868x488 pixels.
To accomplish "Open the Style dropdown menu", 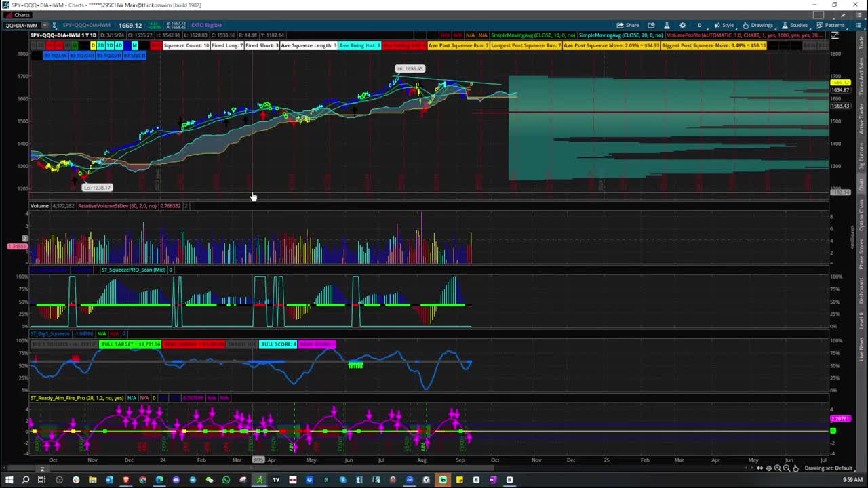I will 724,25.
